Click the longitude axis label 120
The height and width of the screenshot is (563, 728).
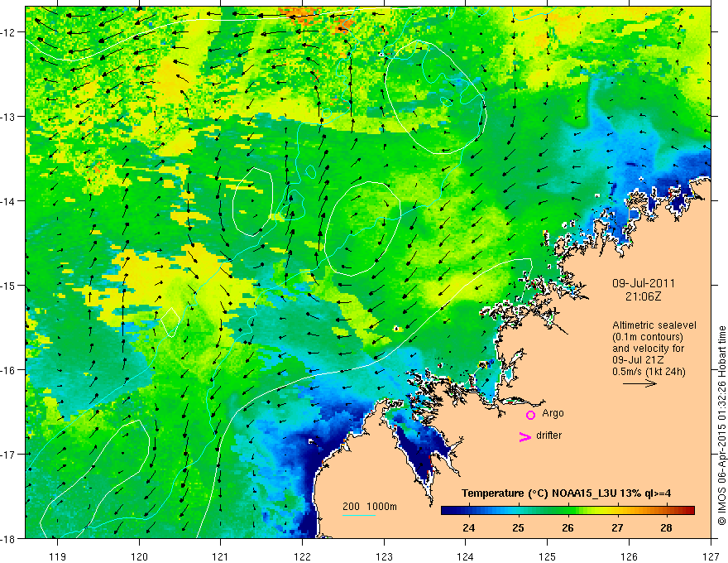coord(139,556)
